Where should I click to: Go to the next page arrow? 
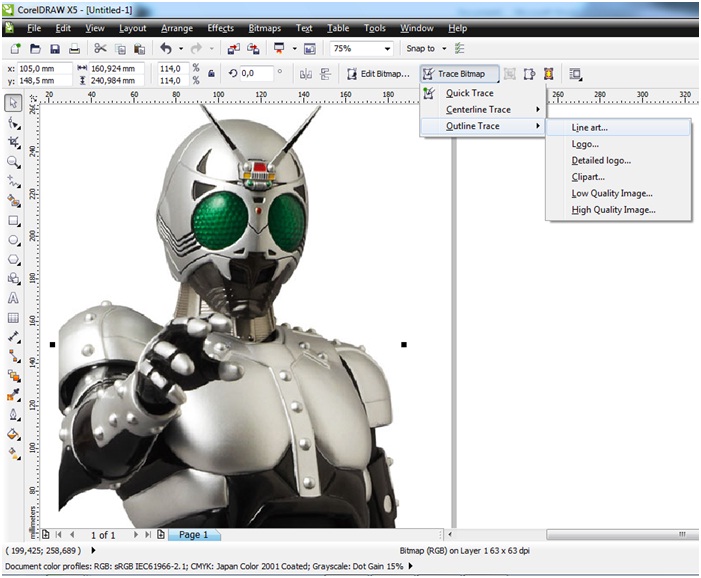pos(135,534)
